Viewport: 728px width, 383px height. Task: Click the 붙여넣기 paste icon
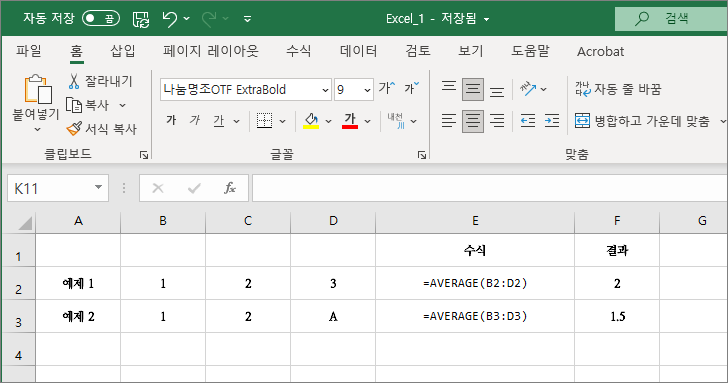click(38, 89)
